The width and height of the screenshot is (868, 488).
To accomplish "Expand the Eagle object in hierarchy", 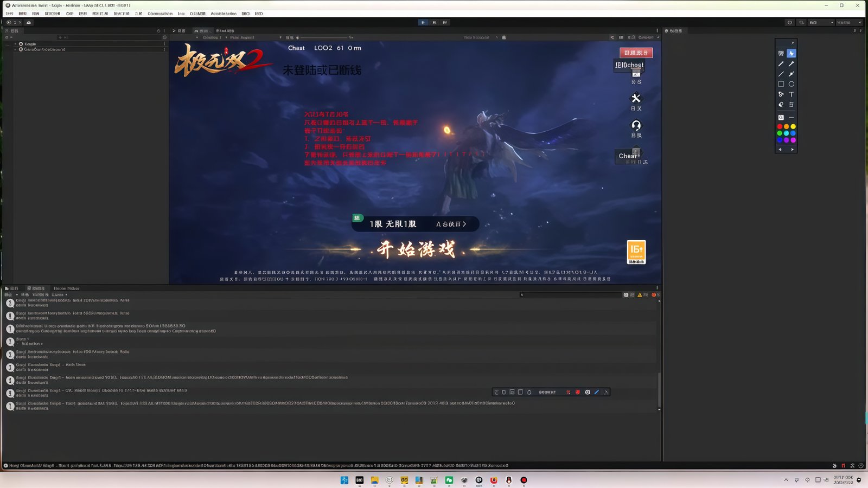I will (x=15, y=44).
